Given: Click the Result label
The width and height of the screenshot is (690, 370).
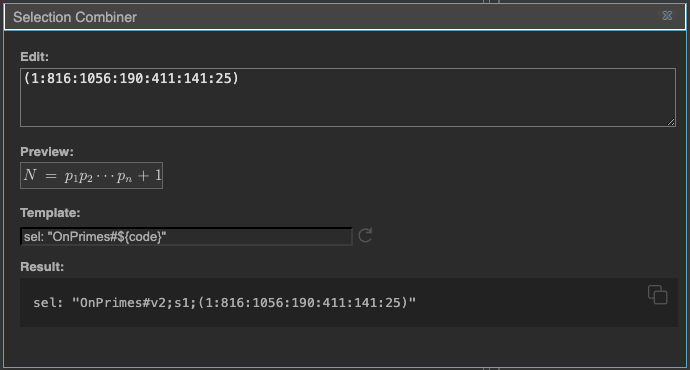Looking at the screenshot, I should click(42, 267).
